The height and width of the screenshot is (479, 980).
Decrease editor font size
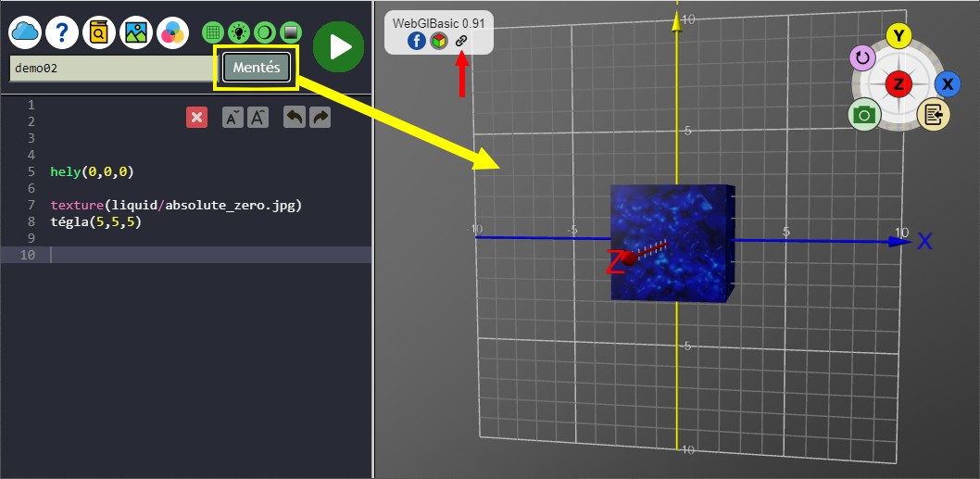click(232, 117)
